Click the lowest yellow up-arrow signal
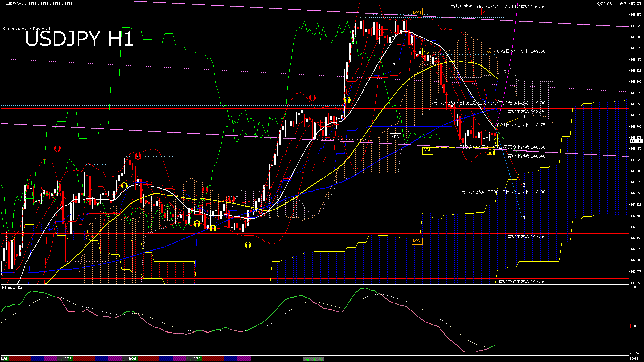The height and width of the screenshot is (362, 644). click(x=248, y=245)
